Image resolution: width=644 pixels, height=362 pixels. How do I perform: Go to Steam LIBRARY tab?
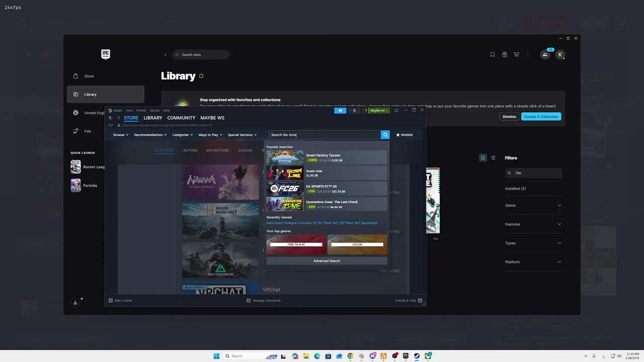pos(153,118)
